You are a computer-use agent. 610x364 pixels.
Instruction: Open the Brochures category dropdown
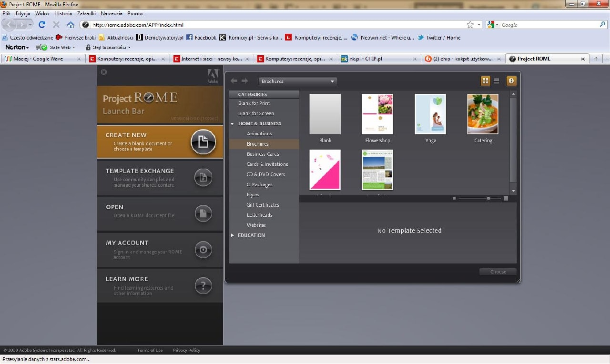tap(298, 81)
